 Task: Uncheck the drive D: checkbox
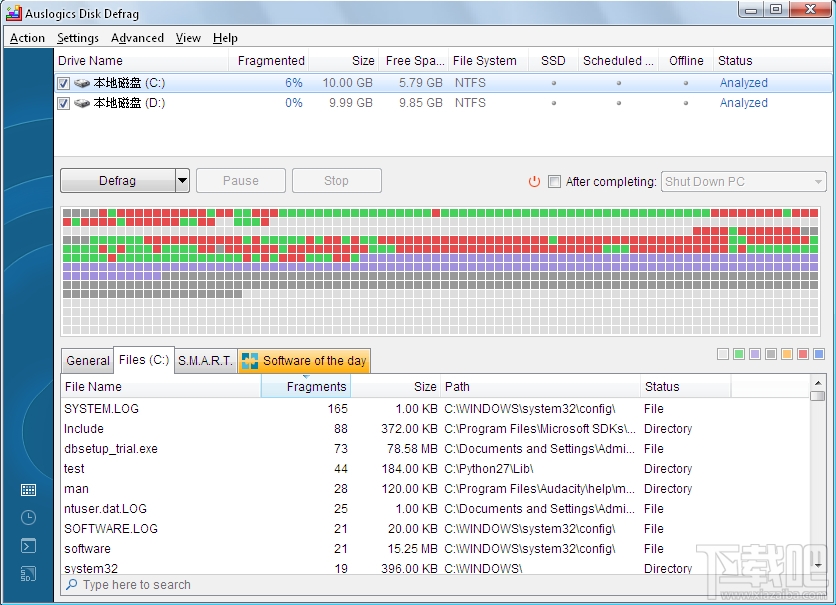(x=64, y=103)
